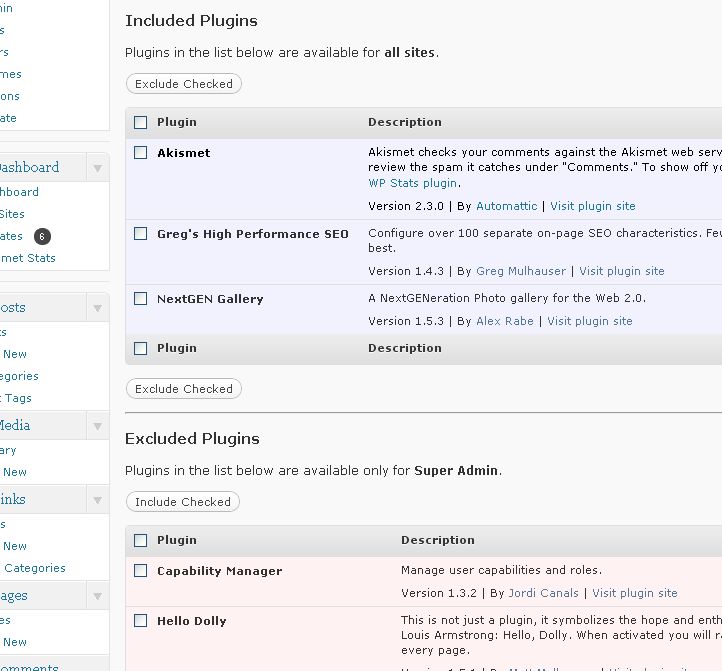Open the Alex Rabe author link

click(505, 321)
